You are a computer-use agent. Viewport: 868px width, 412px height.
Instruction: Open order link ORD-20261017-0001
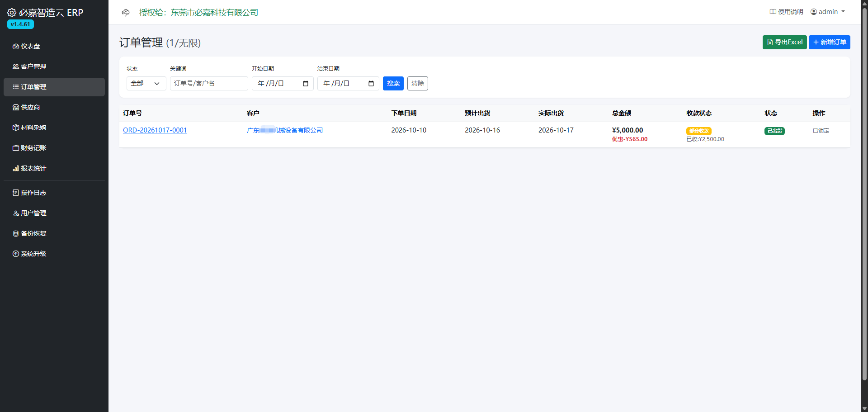click(x=155, y=130)
